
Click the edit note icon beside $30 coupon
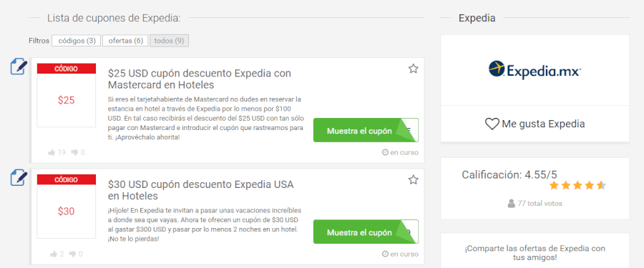pos(19,178)
